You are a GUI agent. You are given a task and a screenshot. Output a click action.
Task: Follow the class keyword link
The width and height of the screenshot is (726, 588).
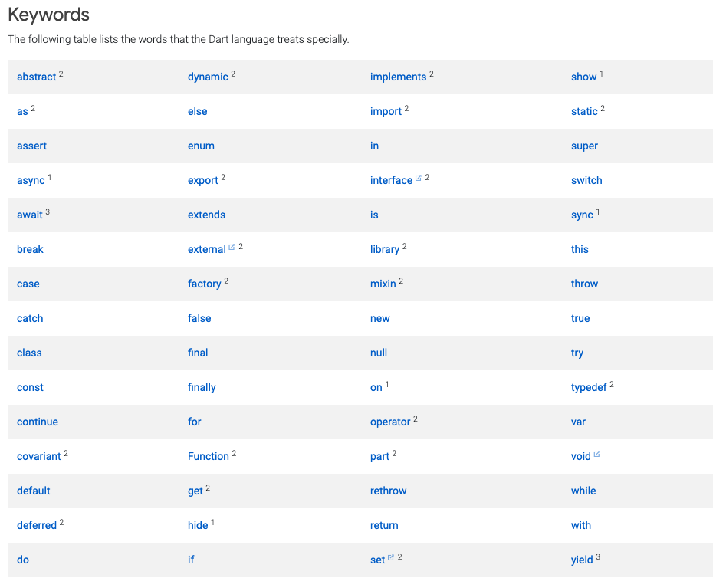click(x=29, y=353)
